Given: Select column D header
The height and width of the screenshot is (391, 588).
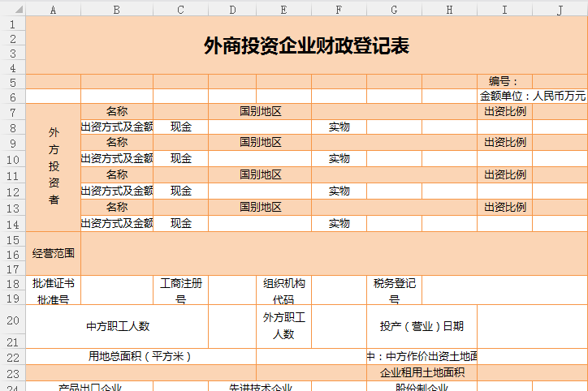Looking at the screenshot, I should pyautogui.click(x=232, y=10).
